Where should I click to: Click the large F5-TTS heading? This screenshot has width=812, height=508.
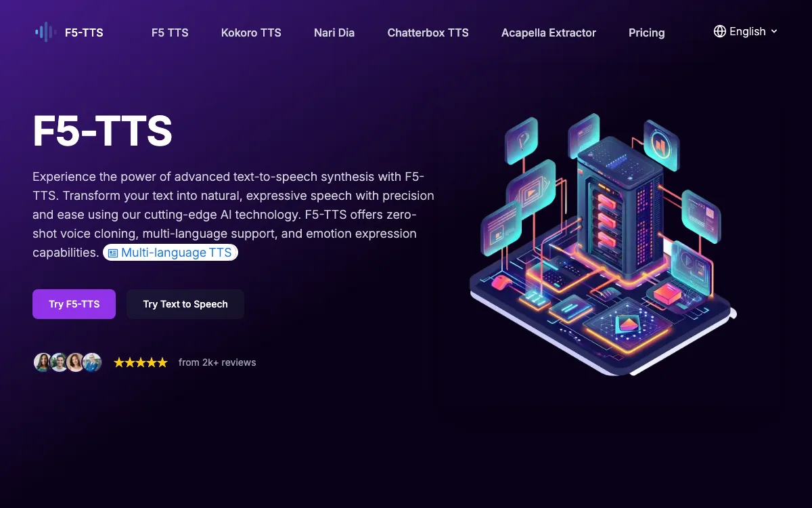(103, 131)
